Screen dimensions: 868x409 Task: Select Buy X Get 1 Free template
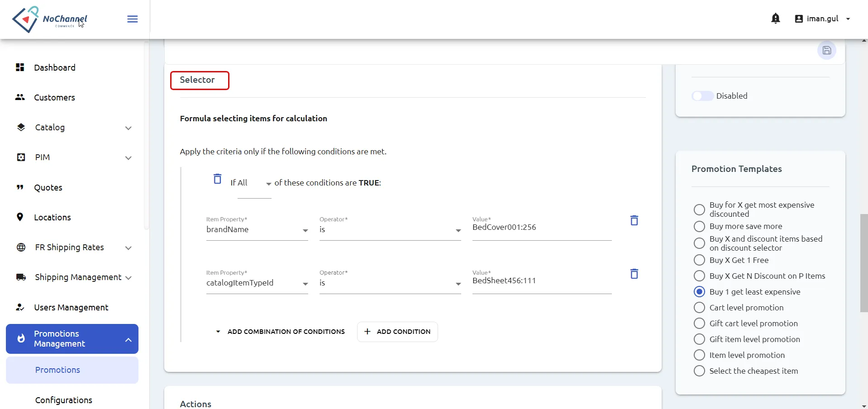click(x=699, y=260)
